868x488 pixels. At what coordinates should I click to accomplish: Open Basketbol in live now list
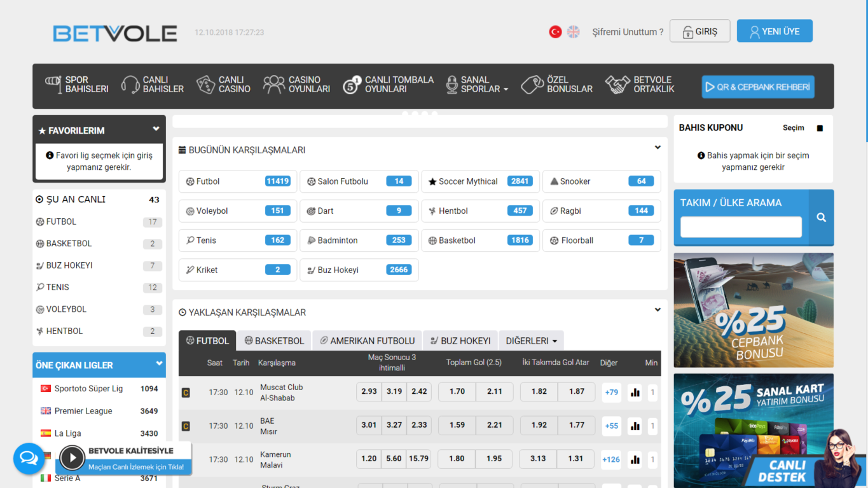[99, 244]
